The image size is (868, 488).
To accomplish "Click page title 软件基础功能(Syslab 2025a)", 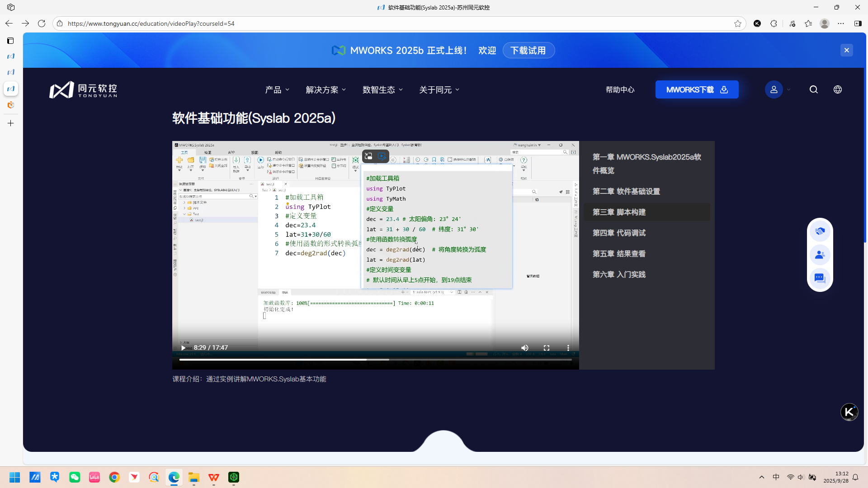I will tap(254, 118).
